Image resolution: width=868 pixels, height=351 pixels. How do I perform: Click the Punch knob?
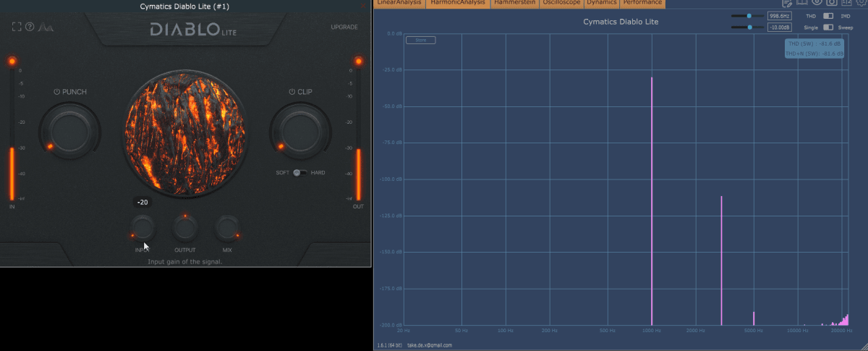click(69, 131)
